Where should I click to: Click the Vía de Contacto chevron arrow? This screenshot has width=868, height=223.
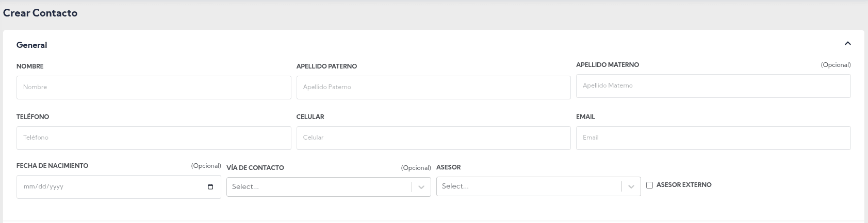coord(421,187)
